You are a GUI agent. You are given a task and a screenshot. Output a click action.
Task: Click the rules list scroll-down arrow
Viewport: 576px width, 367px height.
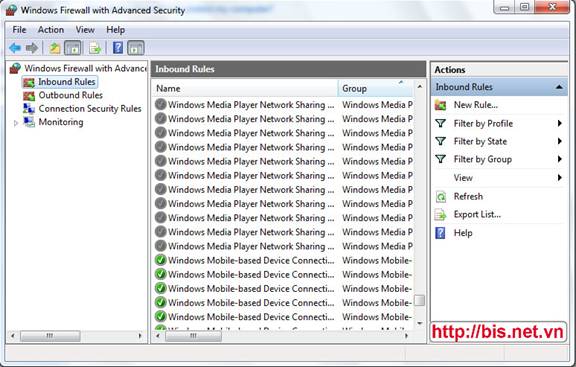coord(420,323)
